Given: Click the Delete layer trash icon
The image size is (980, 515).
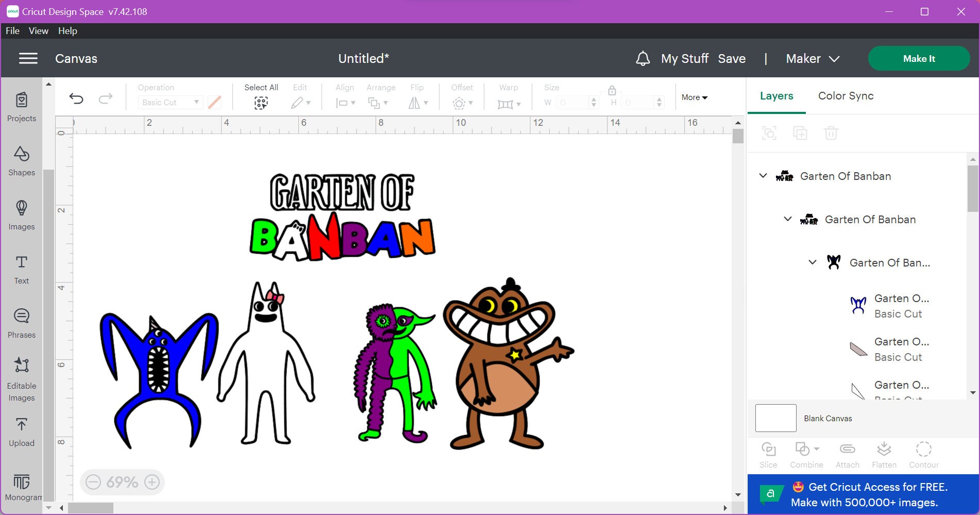Looking at the screenshot, I should [x=831, y=134].
